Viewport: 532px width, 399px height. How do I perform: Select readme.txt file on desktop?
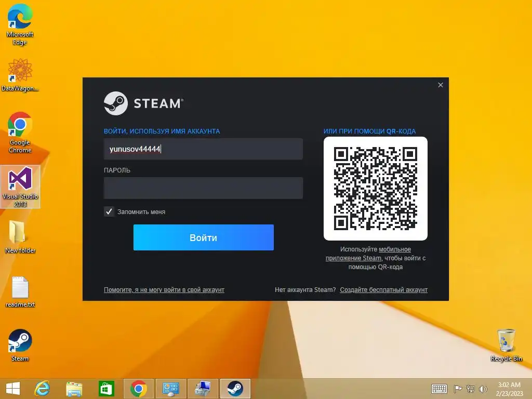coord(20,292)
